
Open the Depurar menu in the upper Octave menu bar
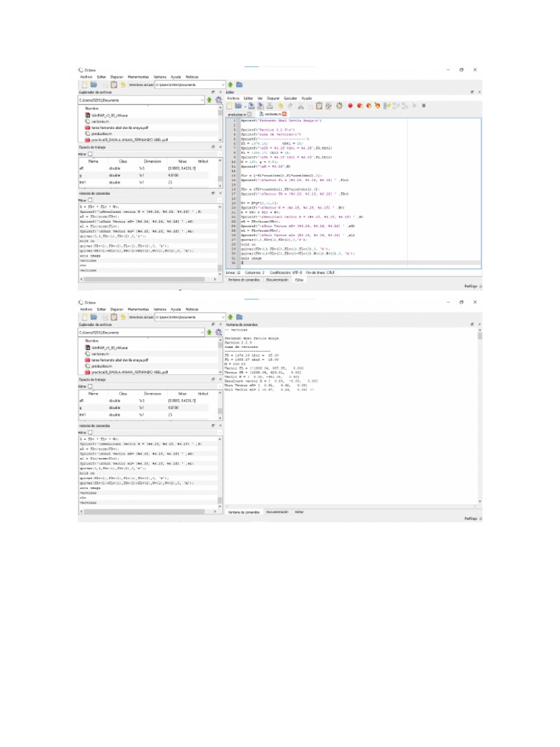click(117, 77)
